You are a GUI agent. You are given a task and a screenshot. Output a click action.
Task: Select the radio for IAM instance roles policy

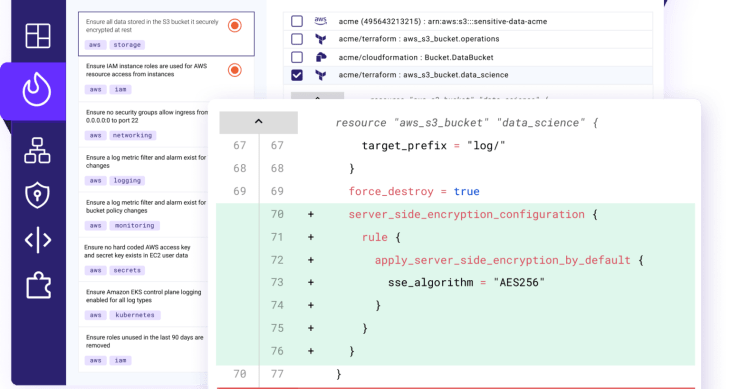pos(235,70)
